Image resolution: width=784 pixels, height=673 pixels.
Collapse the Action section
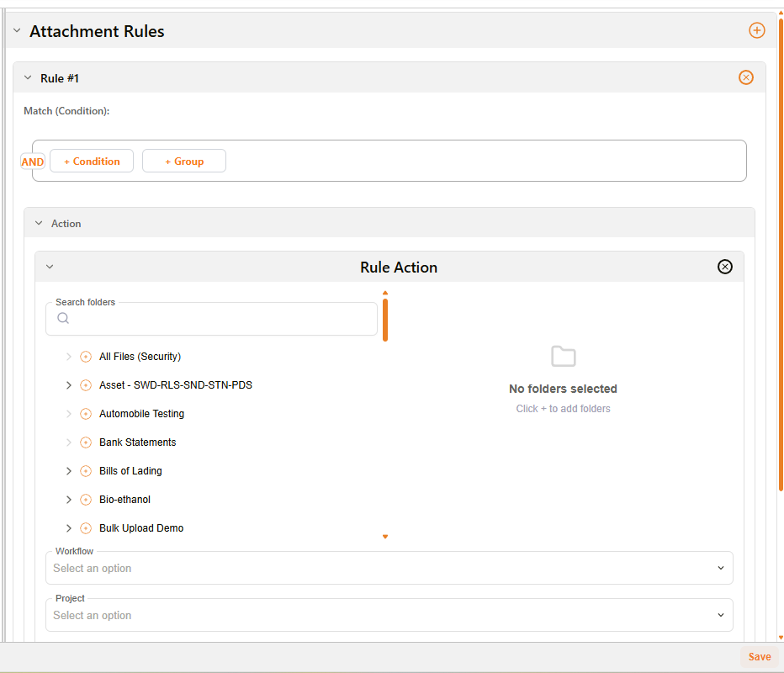point(39,223)
